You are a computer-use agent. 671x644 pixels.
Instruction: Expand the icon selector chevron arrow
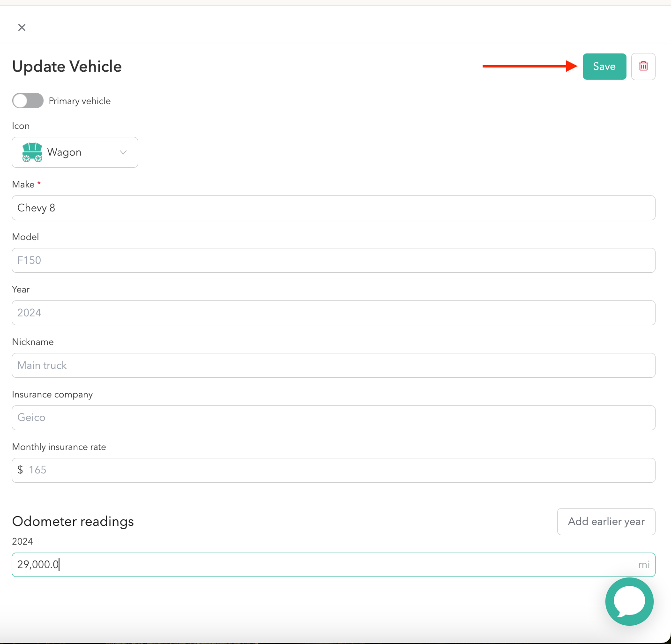[123, 152]
